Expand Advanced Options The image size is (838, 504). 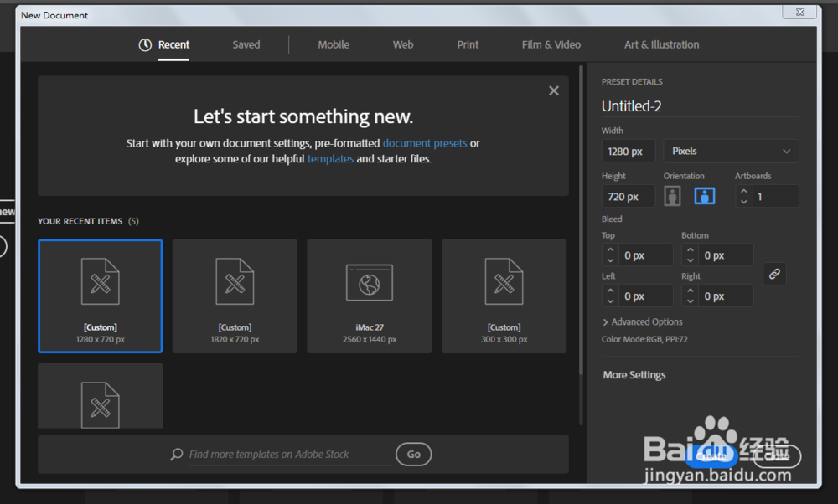[643, 322]
